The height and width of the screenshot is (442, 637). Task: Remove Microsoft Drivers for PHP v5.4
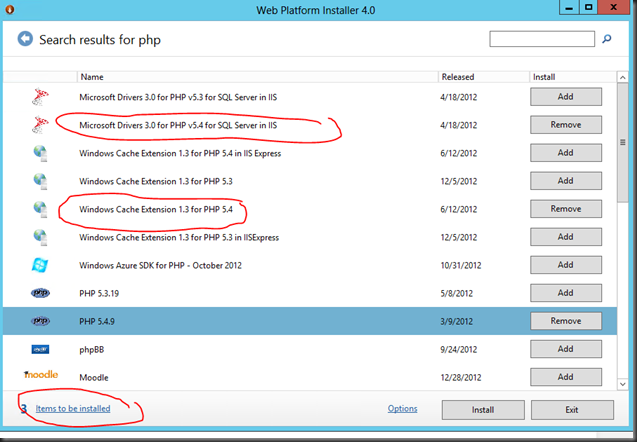point(566,125)
